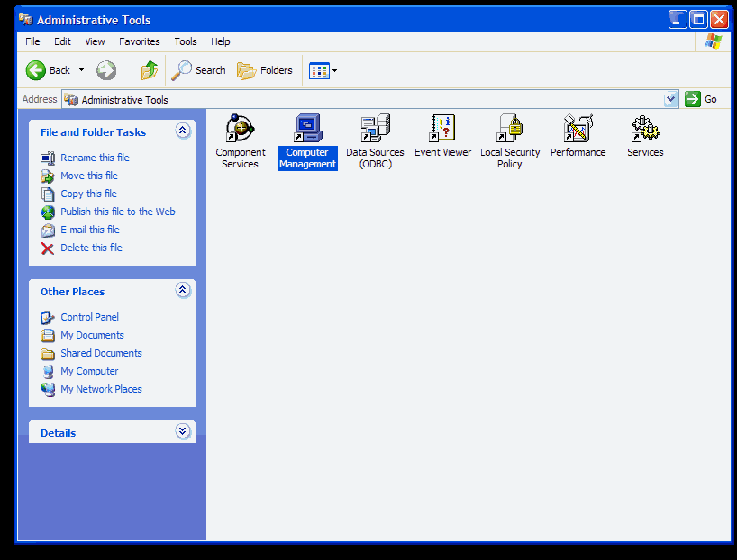Image resolution: width=737 pixels, height=560 pixels.
Task: Open the View menu
Action: coord(95,41)
